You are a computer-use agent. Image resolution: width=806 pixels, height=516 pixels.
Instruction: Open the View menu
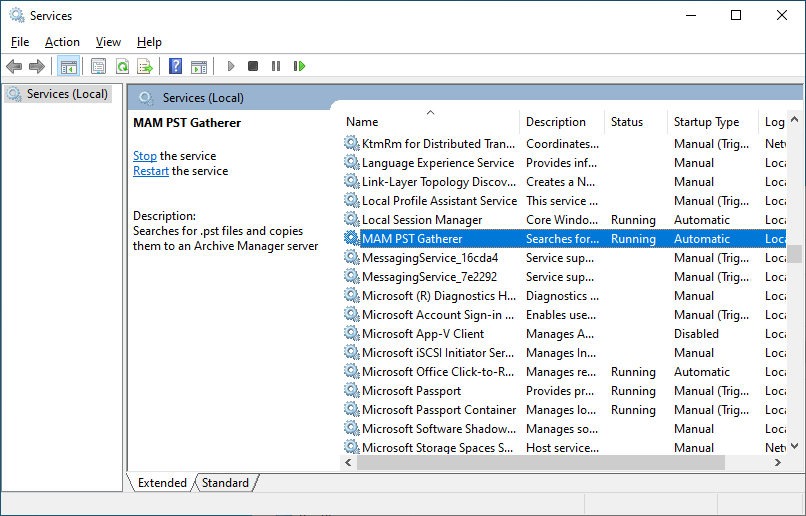click(108, 42)
